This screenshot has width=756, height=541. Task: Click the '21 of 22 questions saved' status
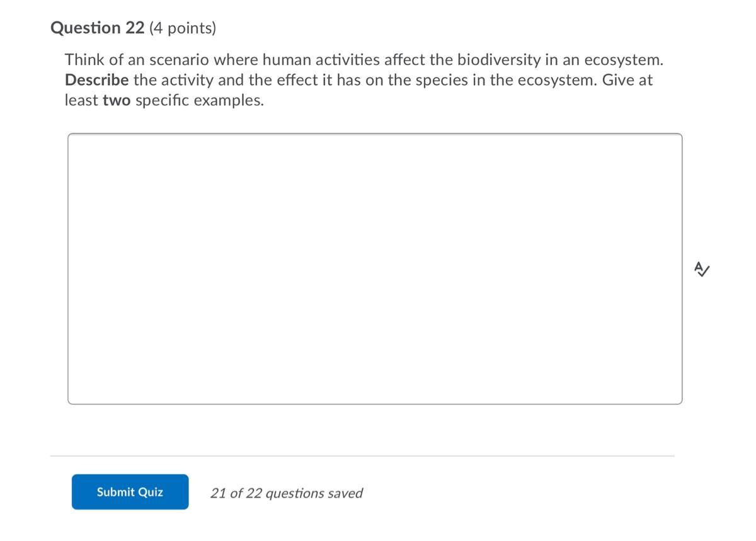pos(287,493)
